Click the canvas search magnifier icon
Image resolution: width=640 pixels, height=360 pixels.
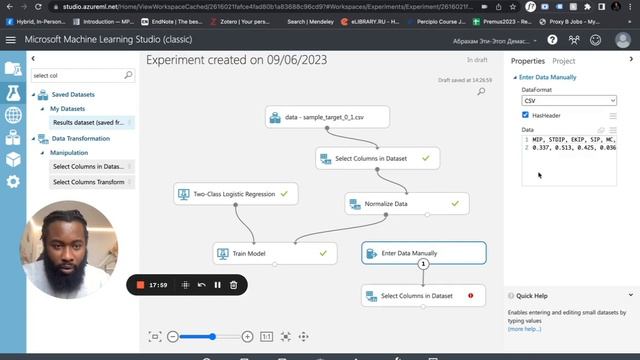(x=482, y=91)
